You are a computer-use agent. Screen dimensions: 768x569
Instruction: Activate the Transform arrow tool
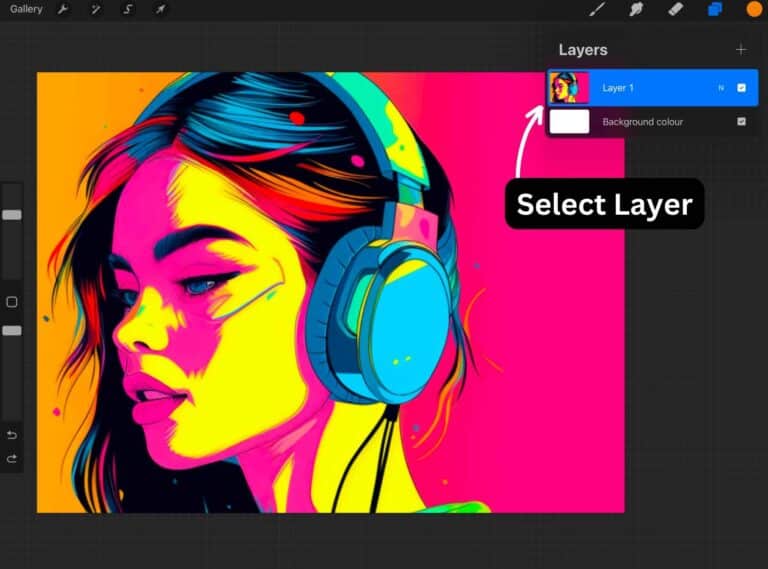tap(160, 9)
